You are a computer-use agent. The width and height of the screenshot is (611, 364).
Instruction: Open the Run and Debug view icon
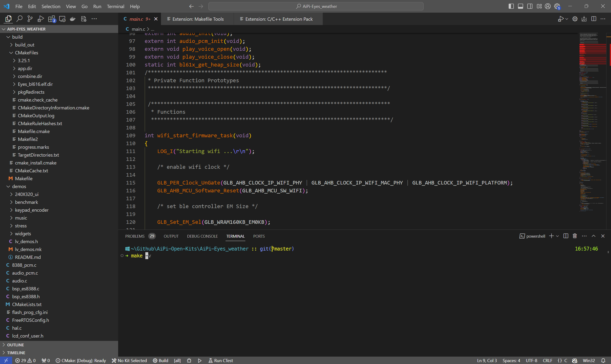click(41, 19)
